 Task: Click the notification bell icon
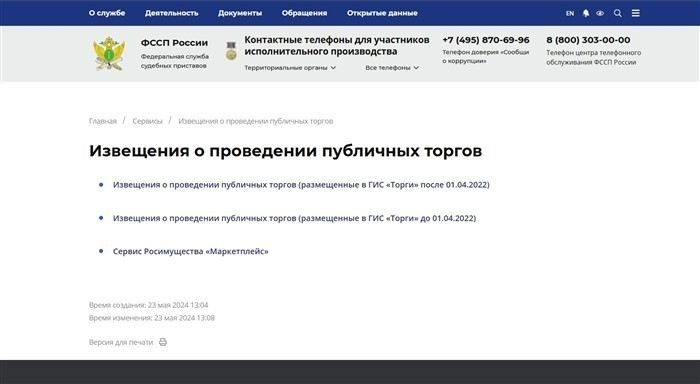point(586,13)
